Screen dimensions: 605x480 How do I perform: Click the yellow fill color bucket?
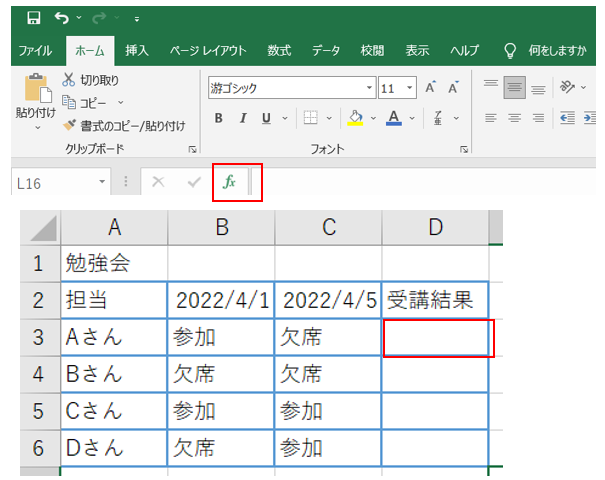pyautogui.click(x=355, y=118)
